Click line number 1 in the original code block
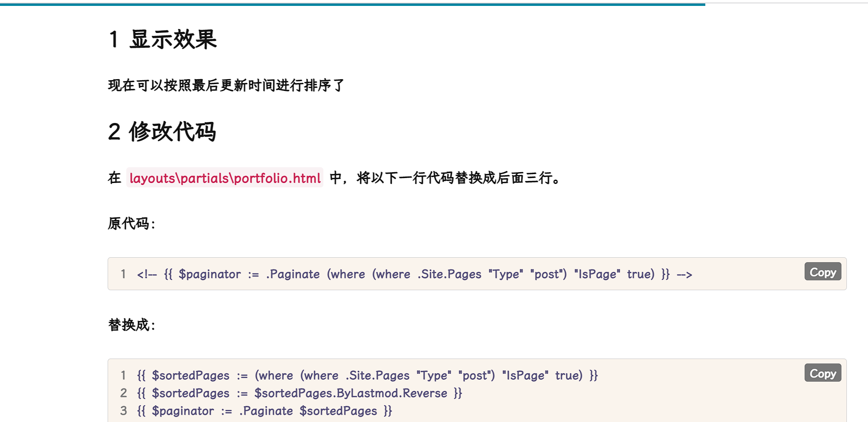The height and width of the screenshot is (422, 868). (x=123, y=274)
